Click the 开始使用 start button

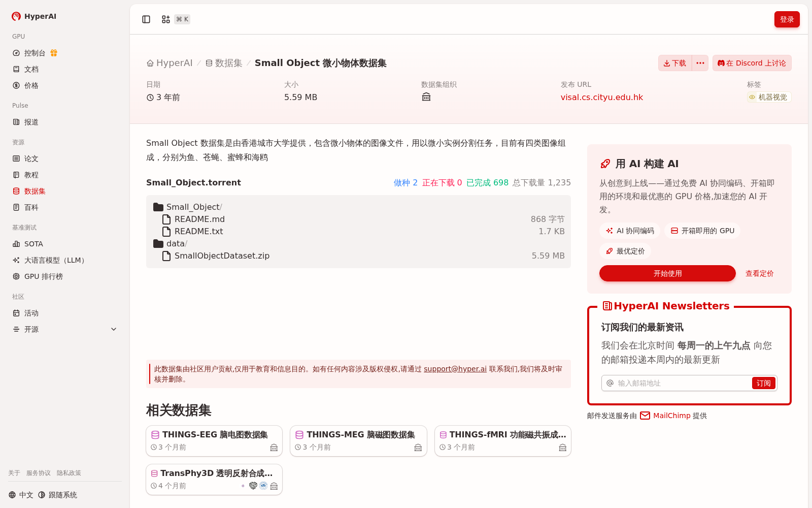(x=667, y=273)
